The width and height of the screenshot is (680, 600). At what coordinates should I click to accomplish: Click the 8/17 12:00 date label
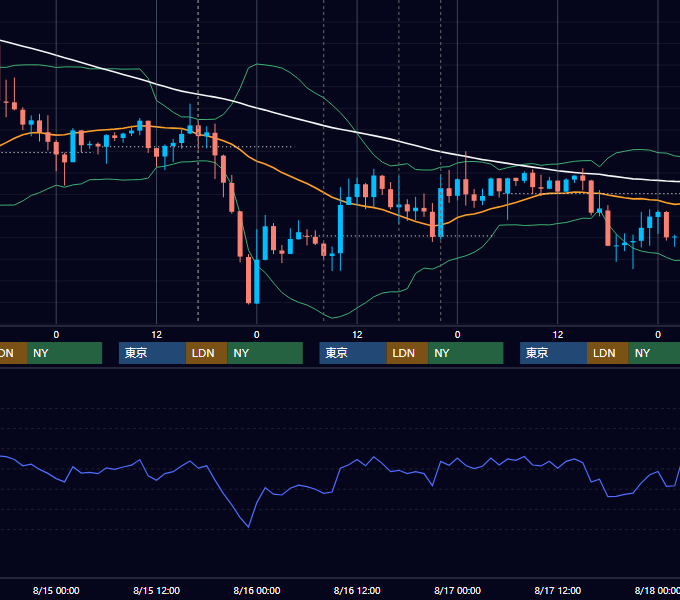pos(558,590)
